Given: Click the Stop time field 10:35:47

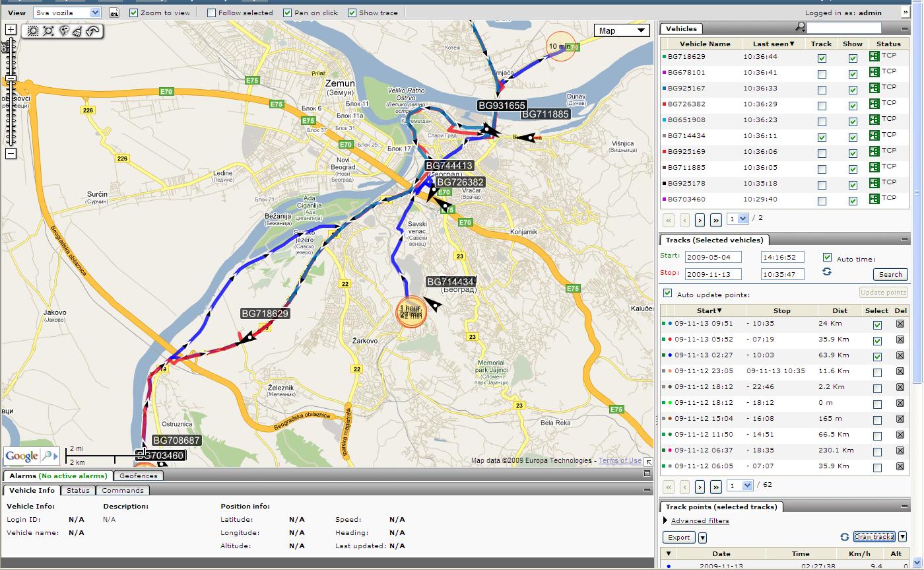Looking at the screenshot, I should (x=782, y=274).
